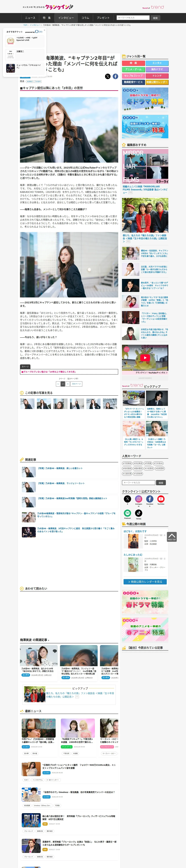Click header 検索 button

coord(155,18)
